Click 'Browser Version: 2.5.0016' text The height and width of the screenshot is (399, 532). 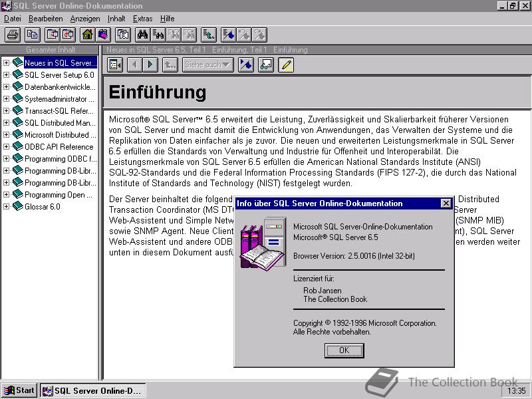[334, 256]
